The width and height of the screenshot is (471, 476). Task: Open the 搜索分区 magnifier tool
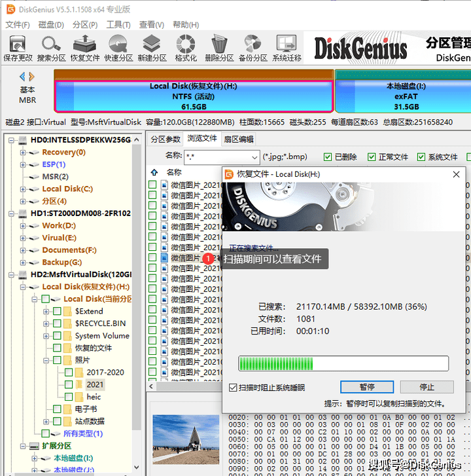[51, 48]
